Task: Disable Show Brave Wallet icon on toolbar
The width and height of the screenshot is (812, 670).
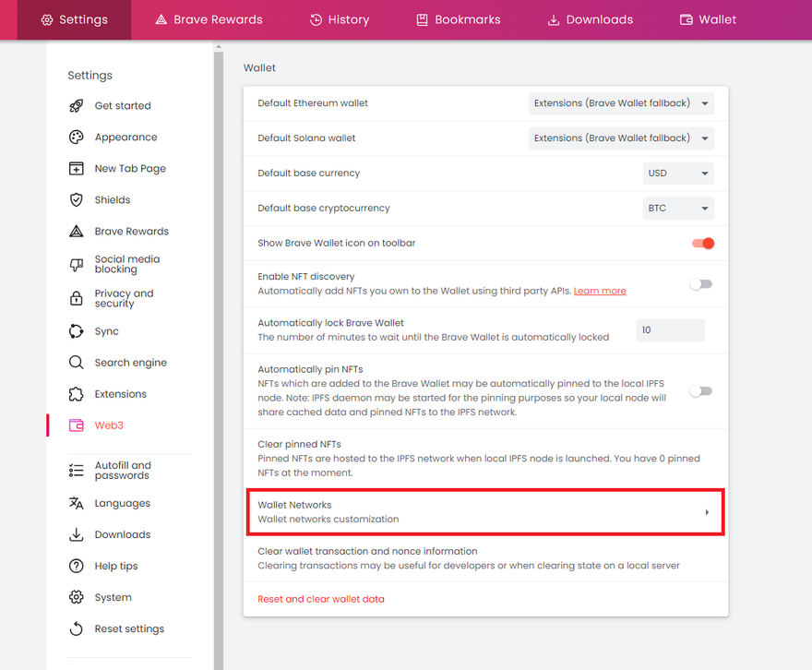Action: pos(702,244)
